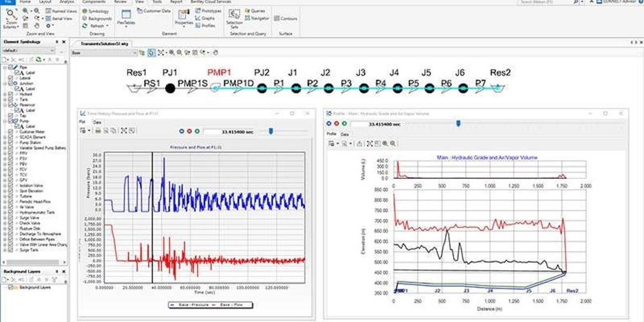This screenshot has width=644, height=322.
Task: Uncheck the Surge Tank checkbox
Action: 11,250
